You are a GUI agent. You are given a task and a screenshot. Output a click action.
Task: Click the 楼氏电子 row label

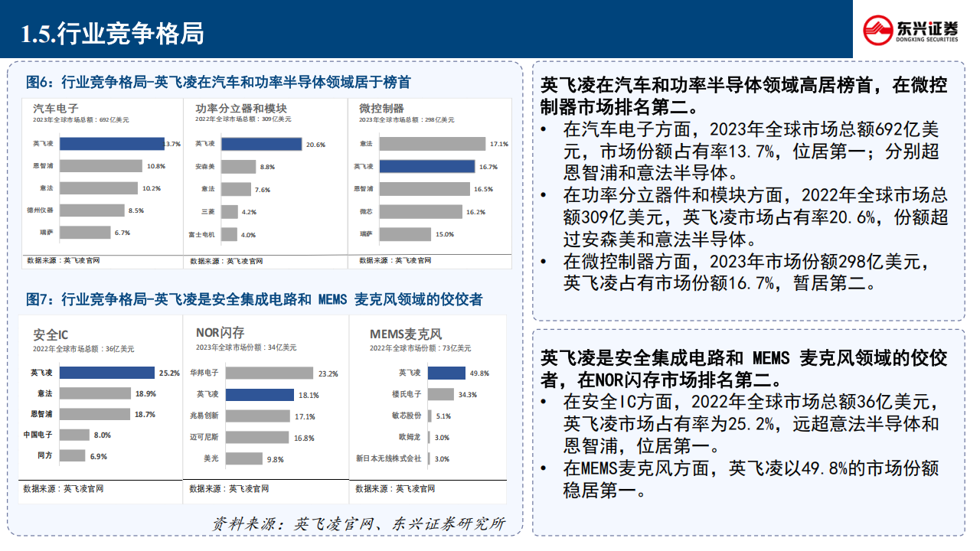pyautogui.click(x=407, y=394)
